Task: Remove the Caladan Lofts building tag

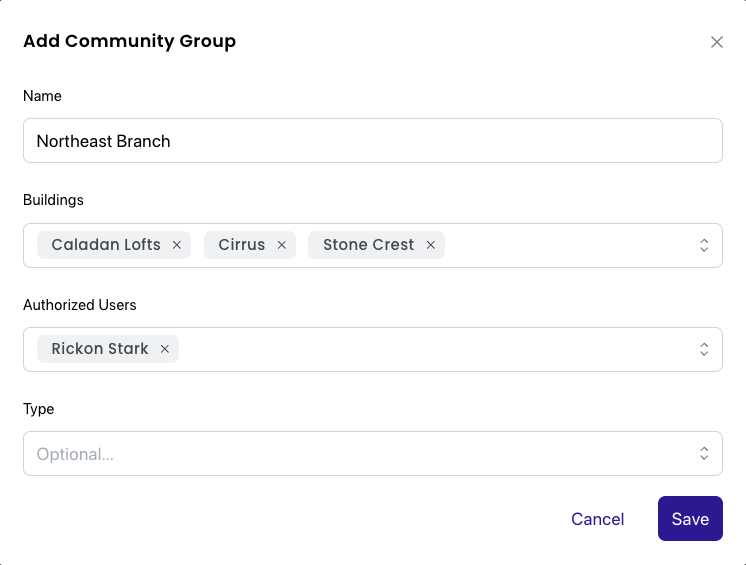Action: coord(177,245)
